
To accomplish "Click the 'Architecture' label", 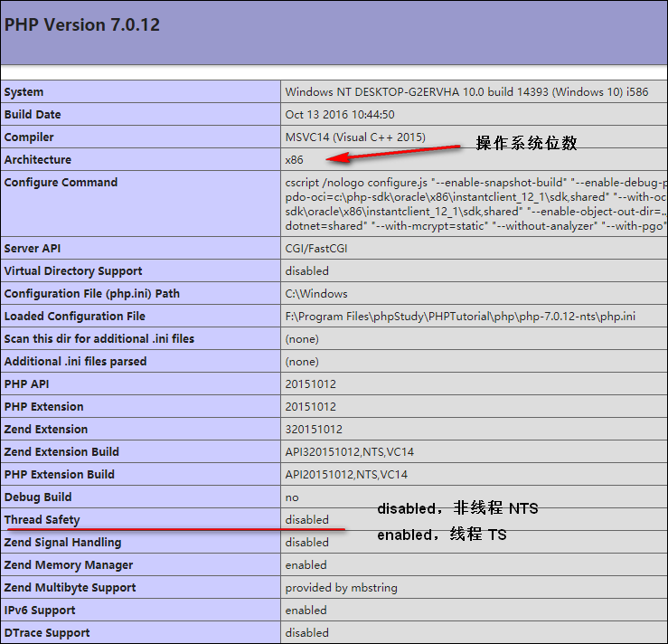I will (38, 160).
